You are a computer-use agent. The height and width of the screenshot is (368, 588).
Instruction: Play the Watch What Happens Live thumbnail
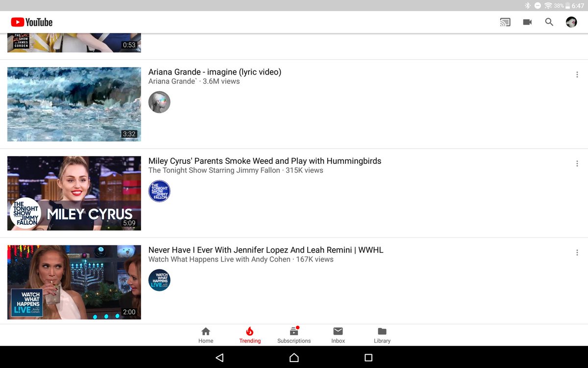tap(74, 282)
